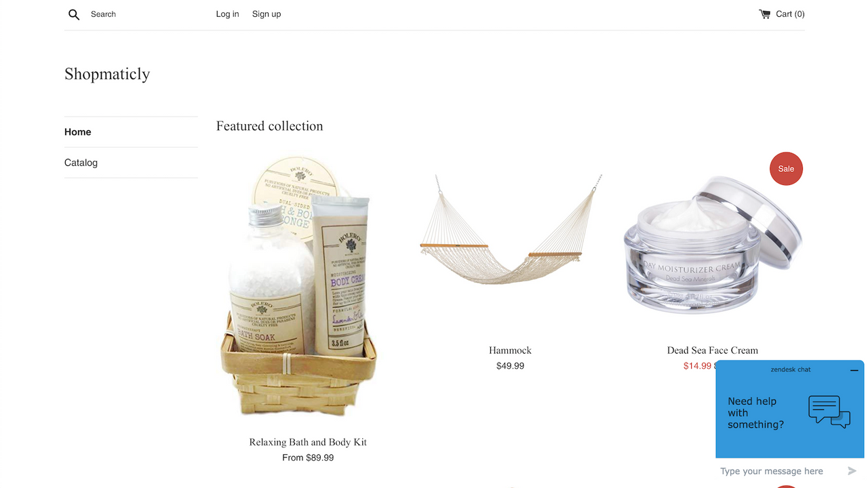Select Home in the sidebar menu

coord(131,132)
